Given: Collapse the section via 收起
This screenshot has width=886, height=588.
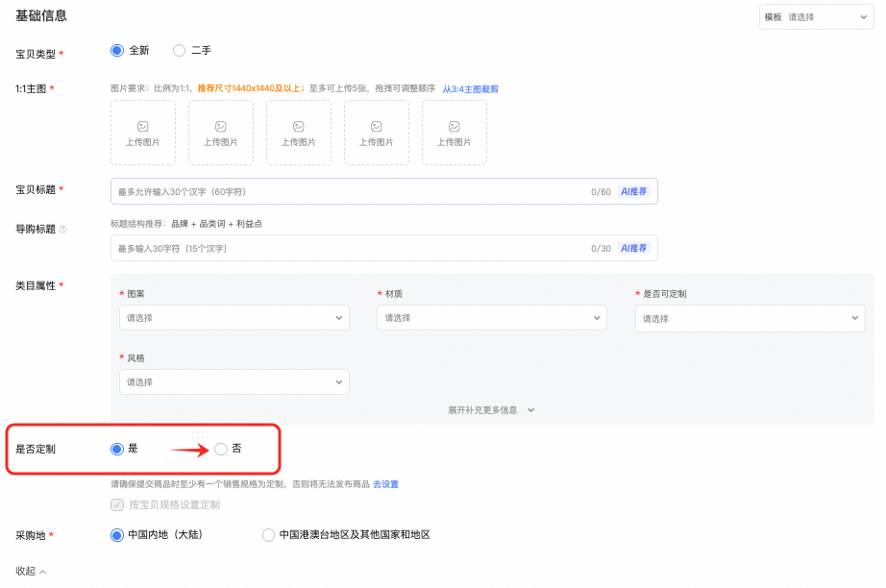Looking at the screenshot, I should click(x=31, y=571).
